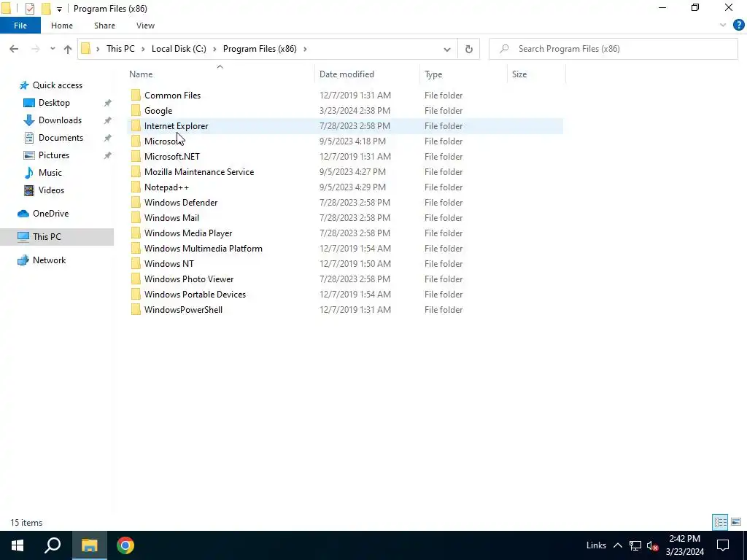The height and width of the screenshot is (560, 747).
Task: Click the Properties icon in quick access toolbar
Action: [29, 9]
